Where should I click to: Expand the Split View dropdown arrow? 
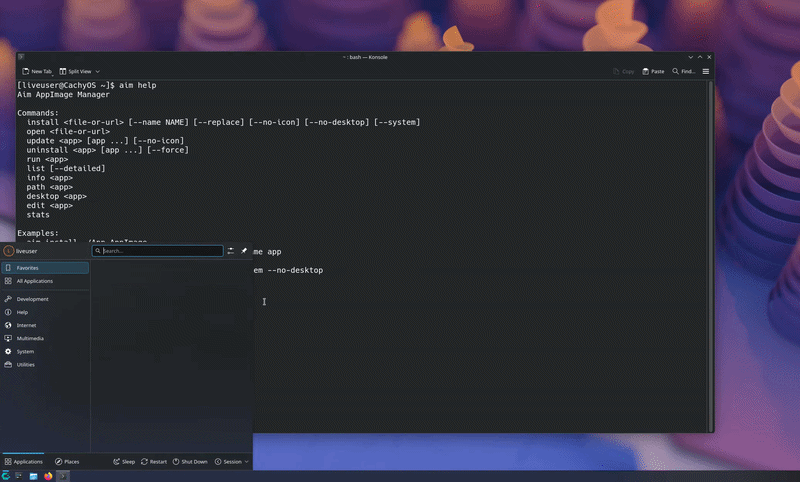[97, 71]
